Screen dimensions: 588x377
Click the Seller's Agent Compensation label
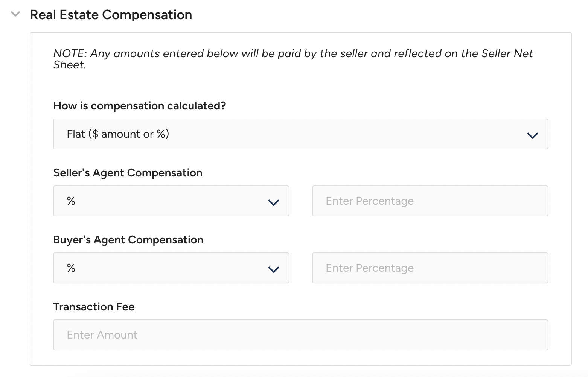click(128, 173)
